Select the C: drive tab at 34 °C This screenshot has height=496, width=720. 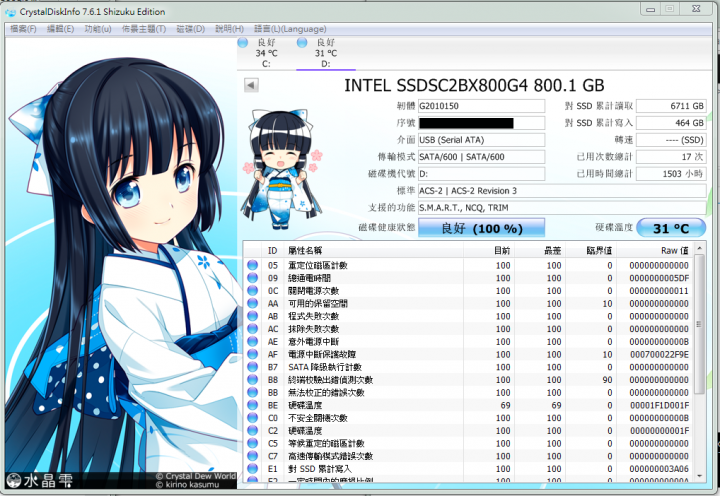[266, 53]
